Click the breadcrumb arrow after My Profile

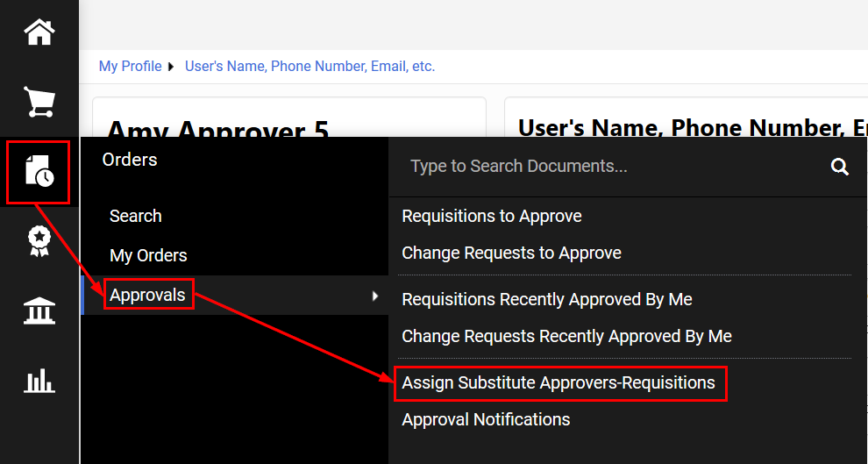[x=170, y=67]
